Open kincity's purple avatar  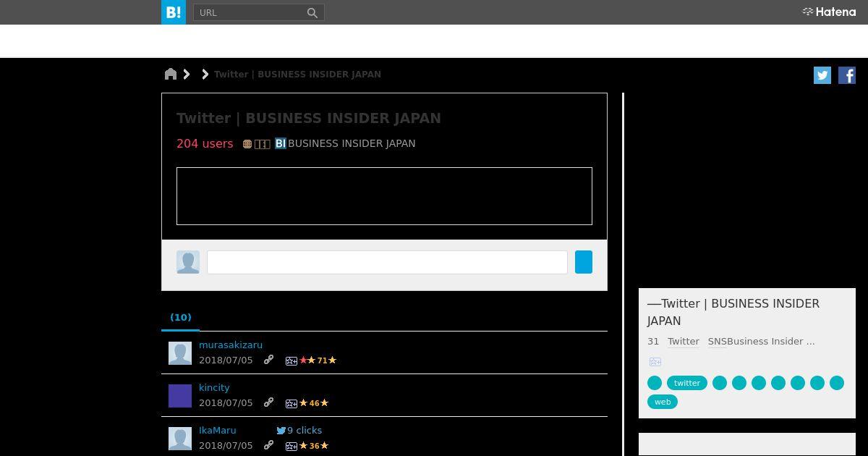pos(180,396)
